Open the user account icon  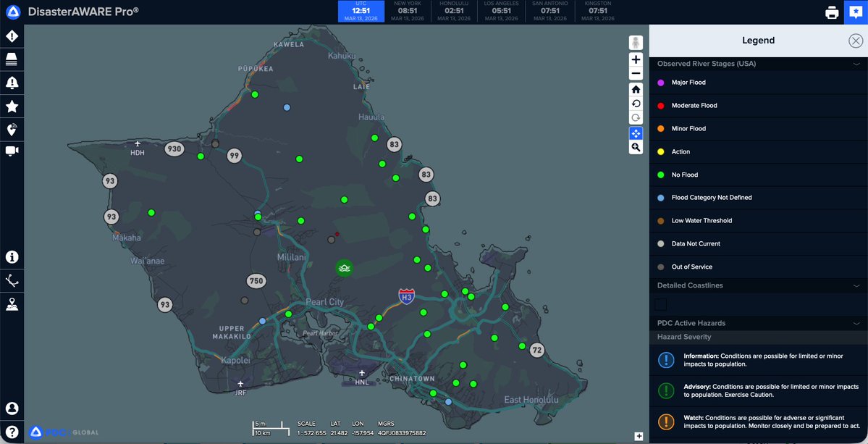(12, 409)
